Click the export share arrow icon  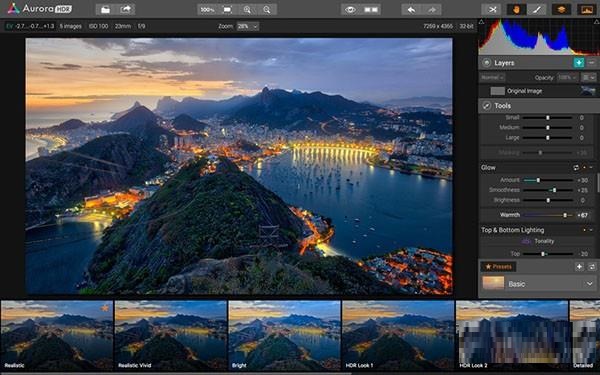click(x=126, y=10)
